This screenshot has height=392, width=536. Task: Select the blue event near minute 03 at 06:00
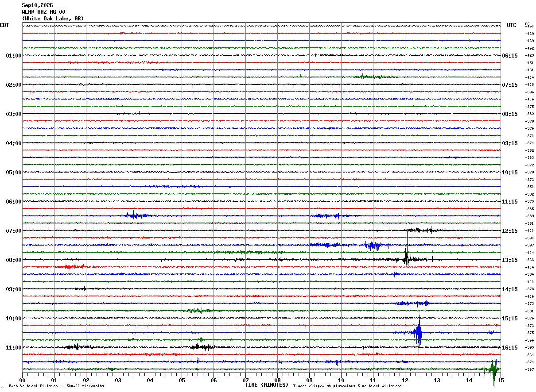(x=135, y=215)
